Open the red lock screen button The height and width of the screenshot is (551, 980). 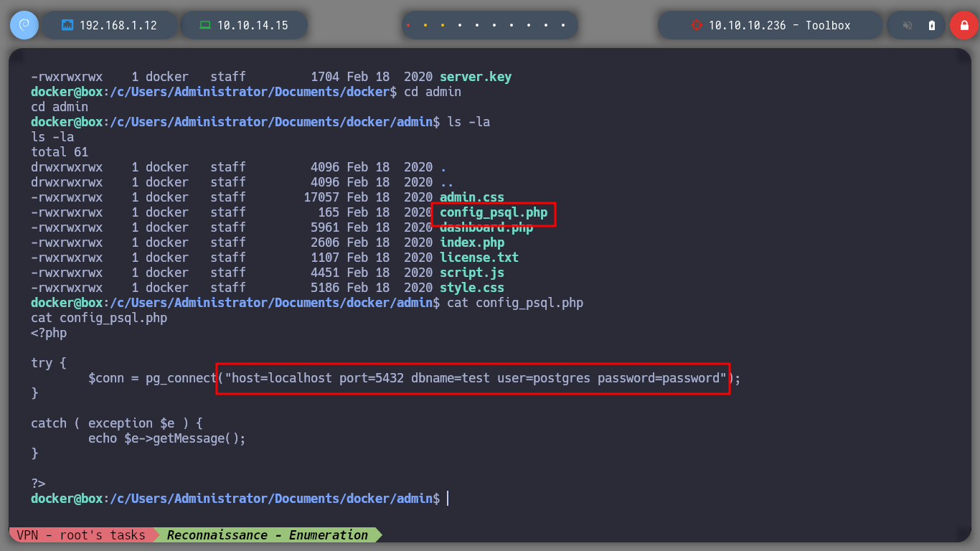tap(963, 25)
